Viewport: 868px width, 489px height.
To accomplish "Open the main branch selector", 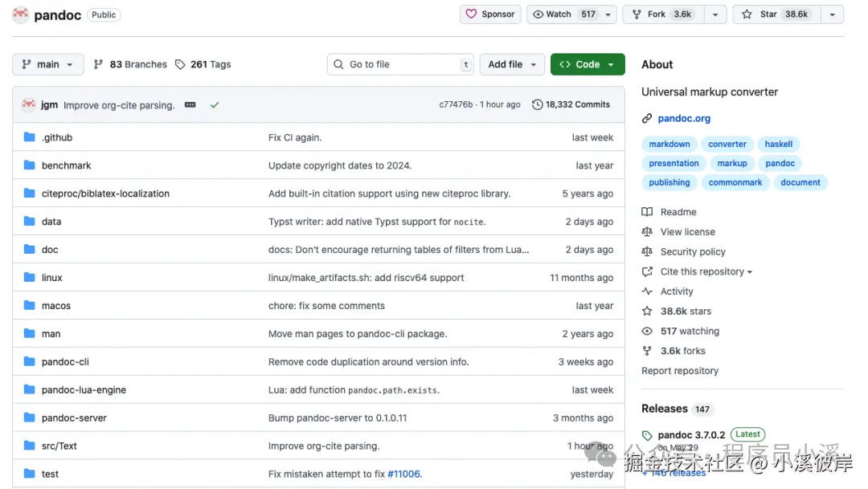I will click(48, 64).
